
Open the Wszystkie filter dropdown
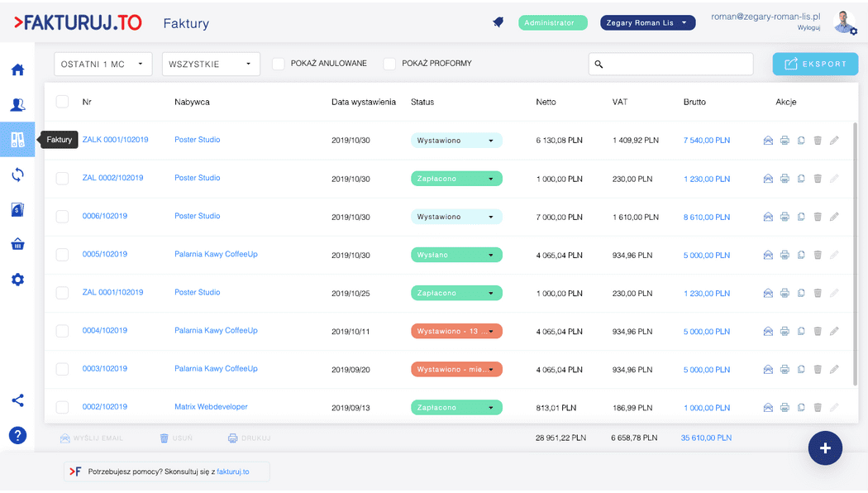click(210, 64)
